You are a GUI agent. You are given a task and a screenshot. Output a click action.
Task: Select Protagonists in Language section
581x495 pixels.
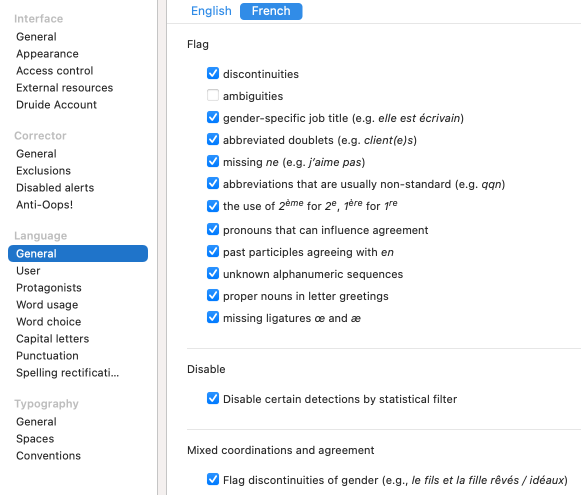pos(49,288)
